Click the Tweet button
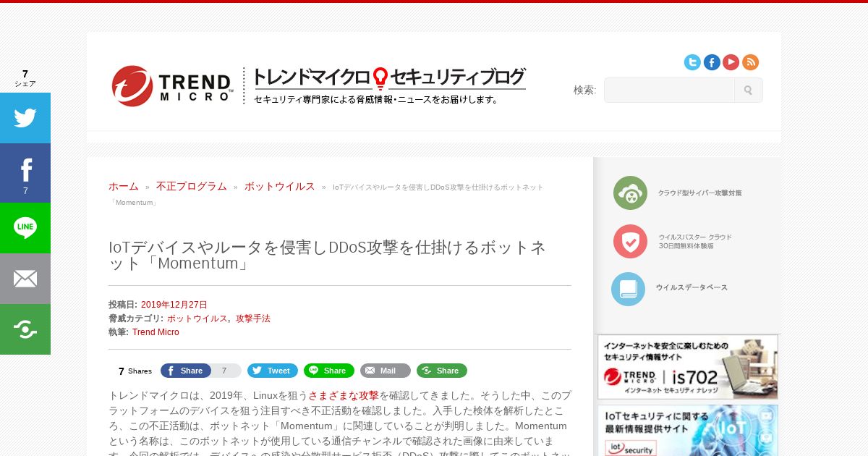The image size is (868, 456). (273, 371)
